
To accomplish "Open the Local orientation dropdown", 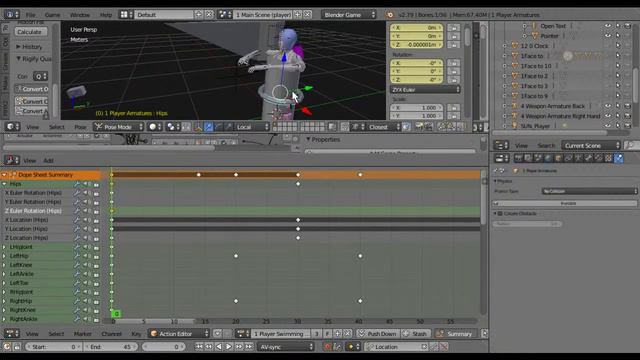I will click(x=252, y=127).
